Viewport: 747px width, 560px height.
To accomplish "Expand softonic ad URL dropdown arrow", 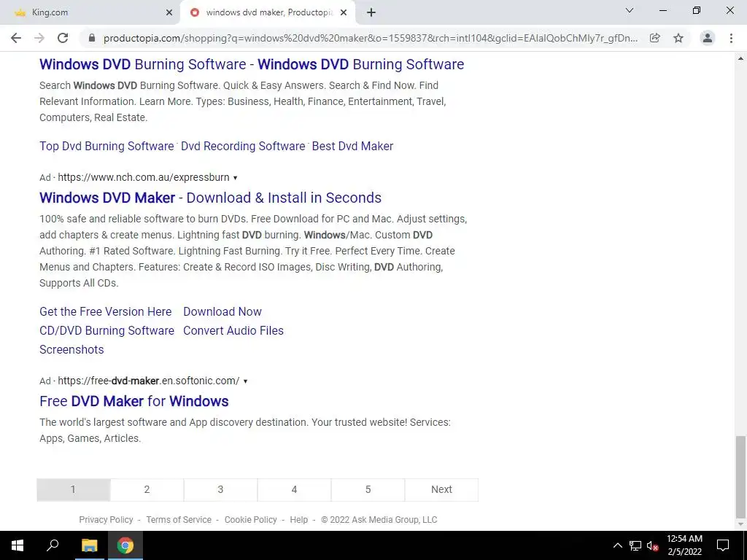I will pos(245,381).
